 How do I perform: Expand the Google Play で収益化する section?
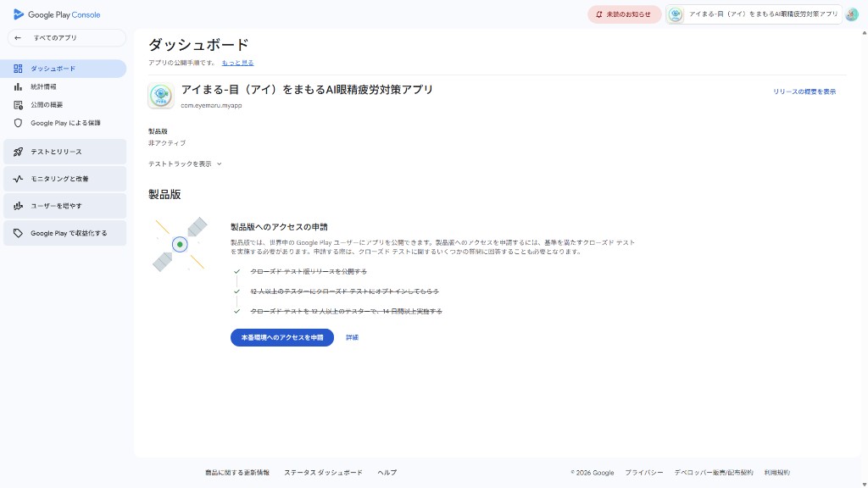64,233
